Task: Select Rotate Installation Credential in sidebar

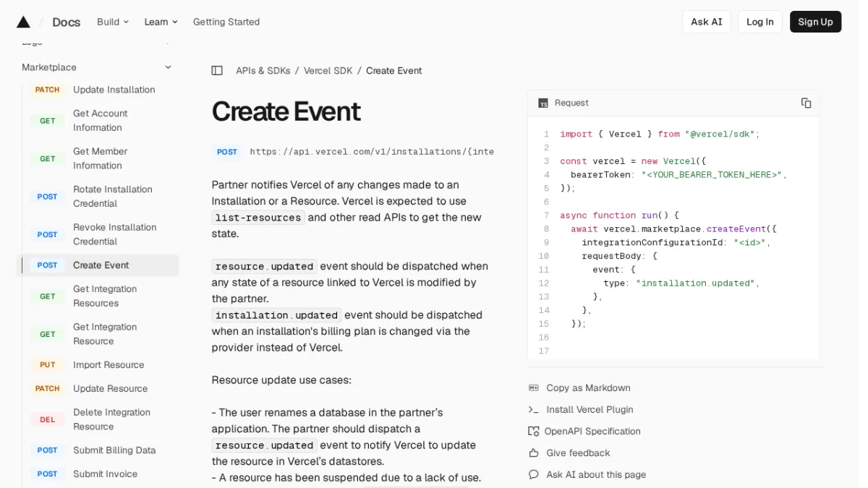Action: click(113, 197)
